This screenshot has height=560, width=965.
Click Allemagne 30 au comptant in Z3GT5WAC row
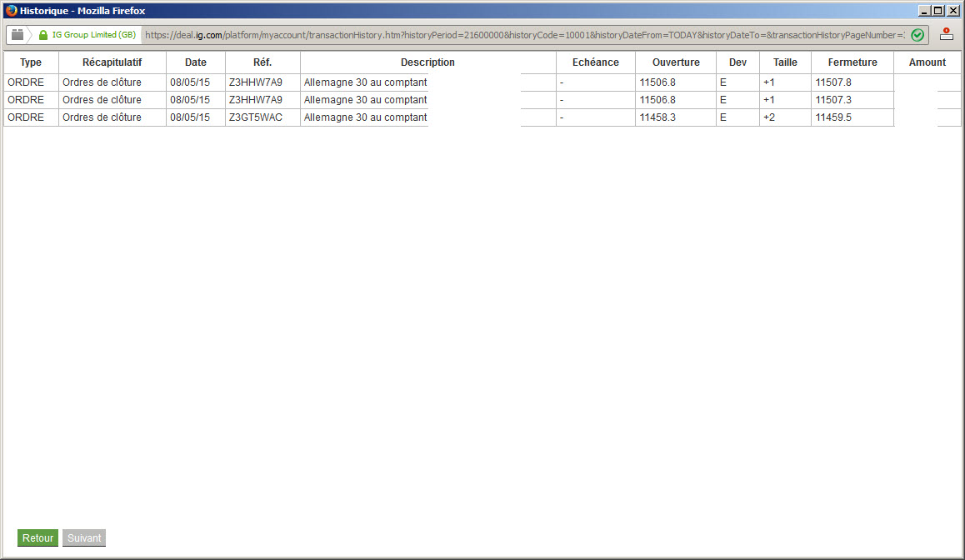point(365,117)
